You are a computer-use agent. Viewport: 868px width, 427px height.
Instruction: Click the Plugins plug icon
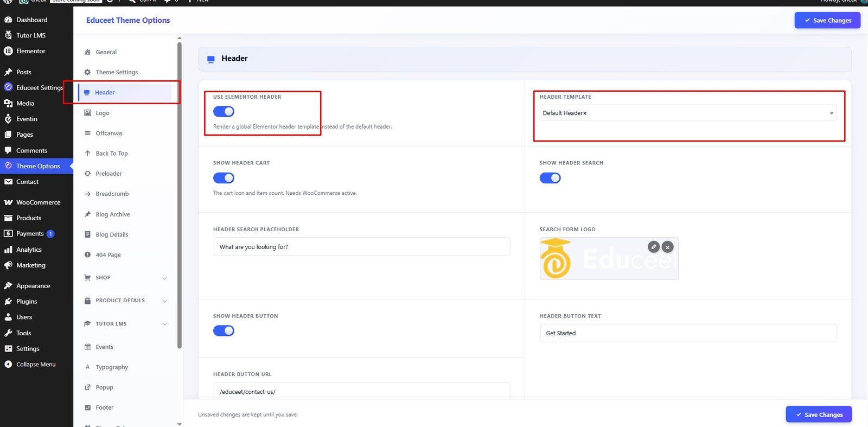click(8, 301)
